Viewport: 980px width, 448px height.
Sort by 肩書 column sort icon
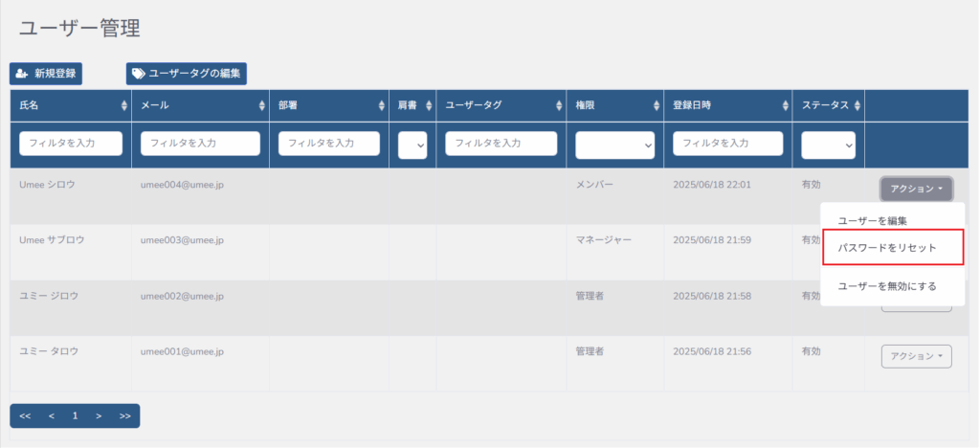coord(429,105)
